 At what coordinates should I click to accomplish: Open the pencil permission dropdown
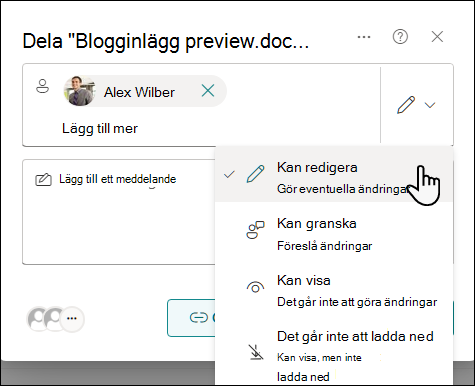pos(416,105)
